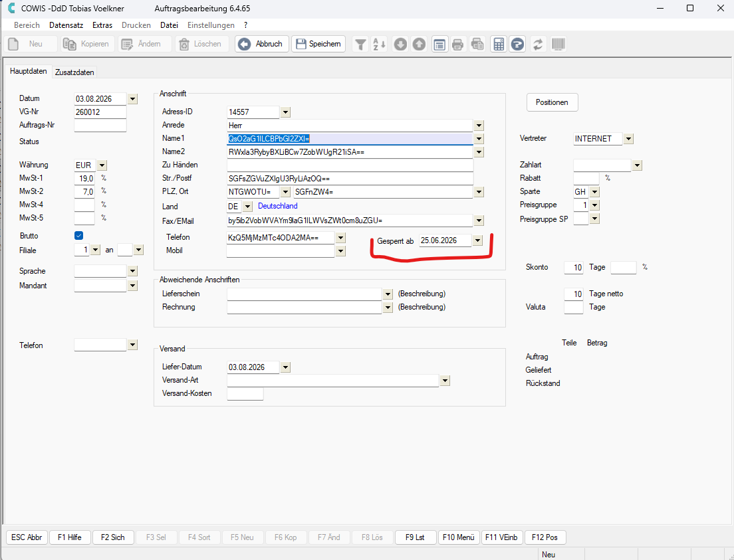Screen dimensions: 734x560
Task: Click the F1 Hilfe button
Action: [x=70, y=537]
